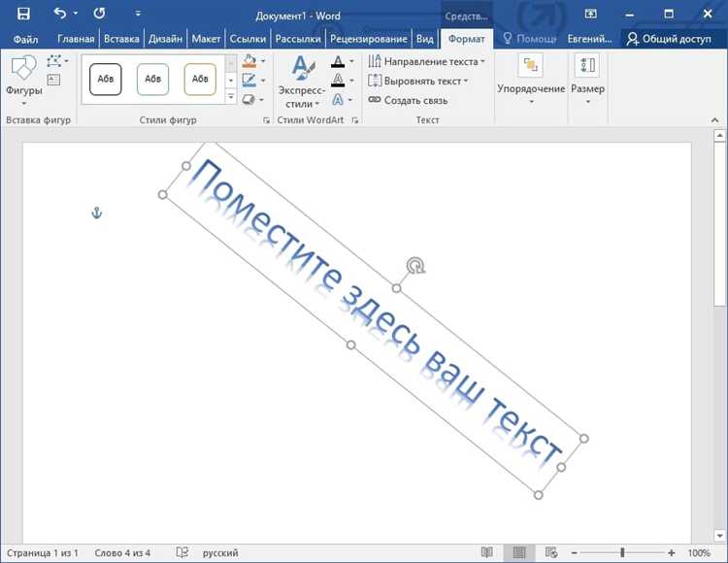Viewport: 728px width, 563px height.
Task: Open the Рецензирование tab
Action: (x=369, y=39)
